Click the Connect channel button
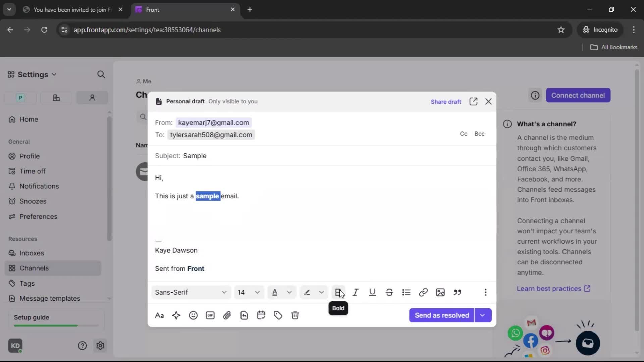 coord(578,95)
